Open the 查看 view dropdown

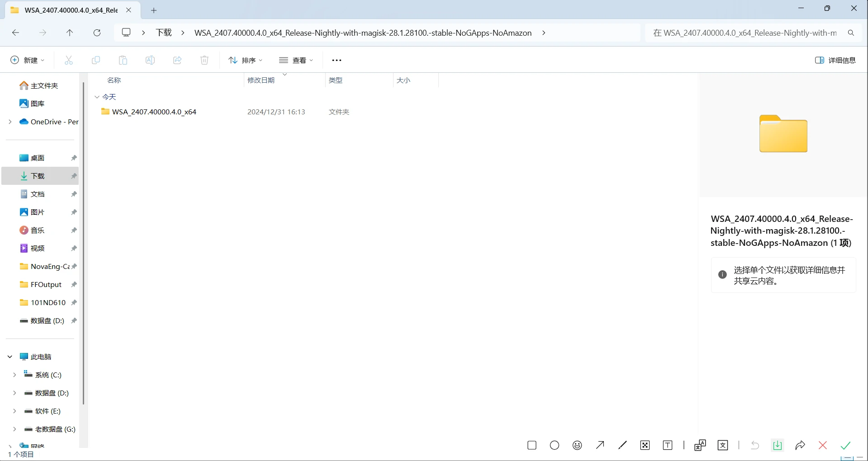point(296,60)
